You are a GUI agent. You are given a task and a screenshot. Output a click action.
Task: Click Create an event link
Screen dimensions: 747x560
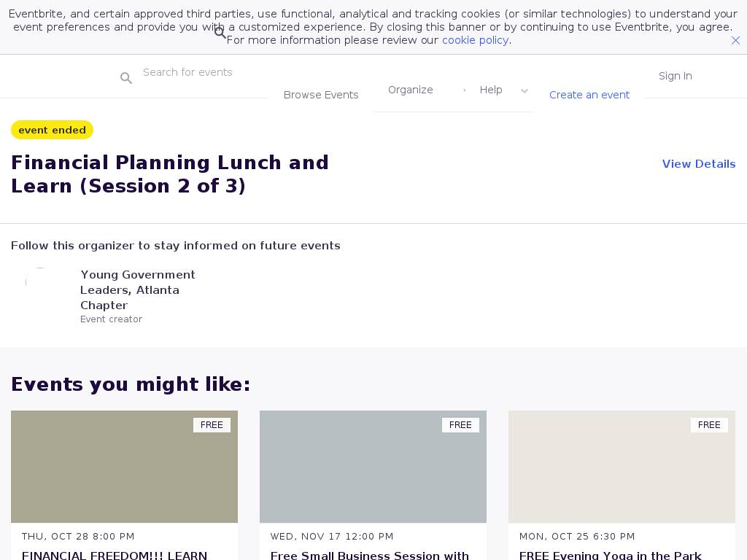coord(589,95)
